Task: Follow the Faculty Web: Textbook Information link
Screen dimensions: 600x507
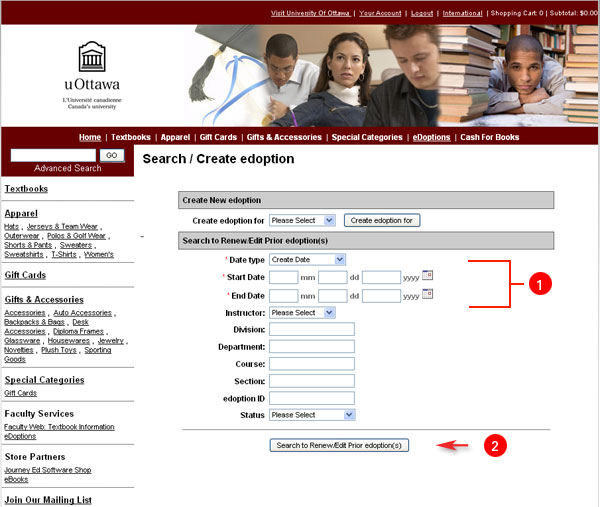Action: 59,427
